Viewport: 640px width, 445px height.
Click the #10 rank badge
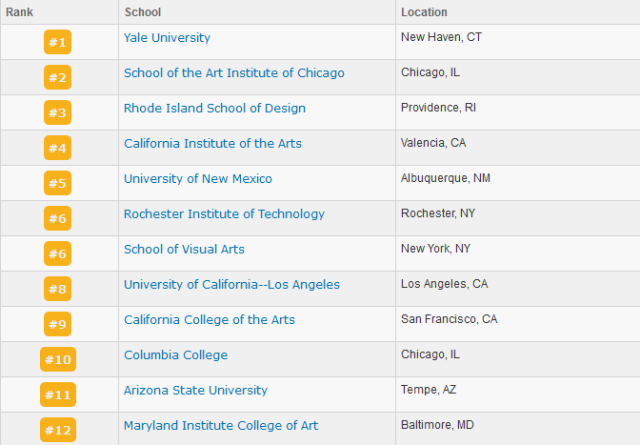[x=58, y=359]
